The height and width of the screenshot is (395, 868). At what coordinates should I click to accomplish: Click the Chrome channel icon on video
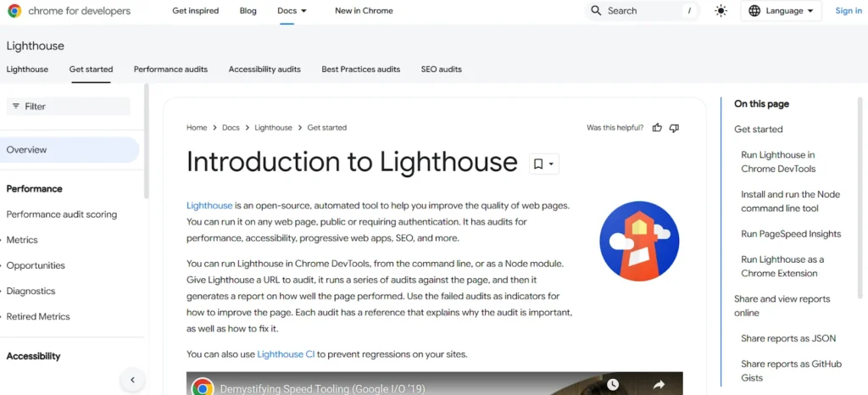(x=203, y=387)
